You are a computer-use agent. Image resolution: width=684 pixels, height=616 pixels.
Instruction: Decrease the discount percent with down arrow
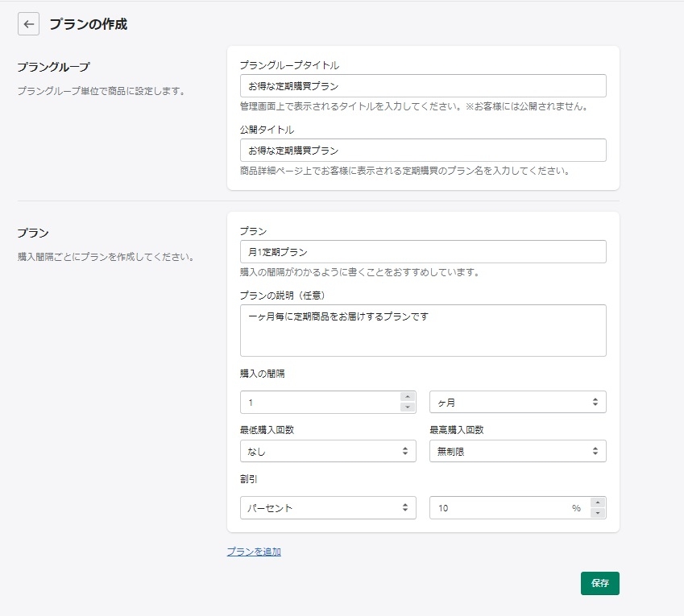[x=597, y=513]
